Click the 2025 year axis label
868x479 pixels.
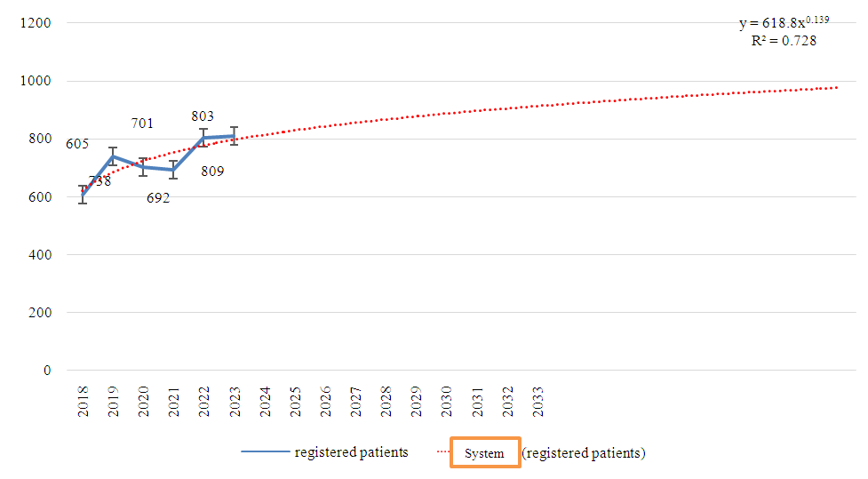[x=295, y=402]
